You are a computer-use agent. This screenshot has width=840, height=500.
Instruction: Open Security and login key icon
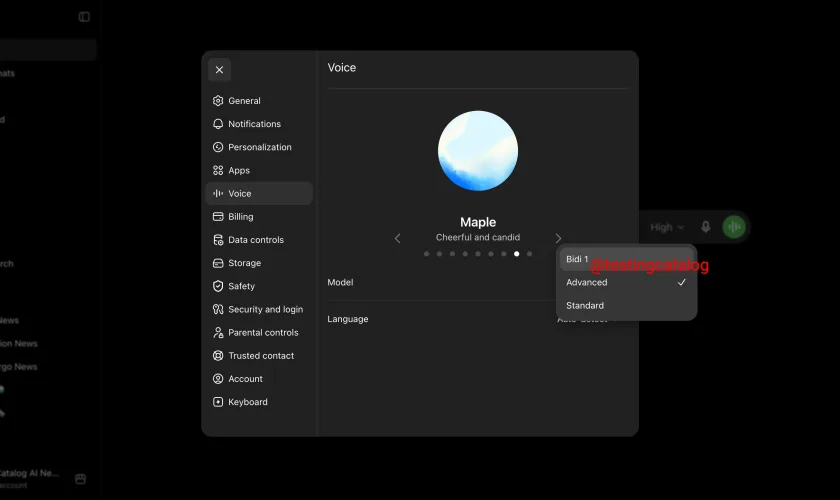(218, 309)
